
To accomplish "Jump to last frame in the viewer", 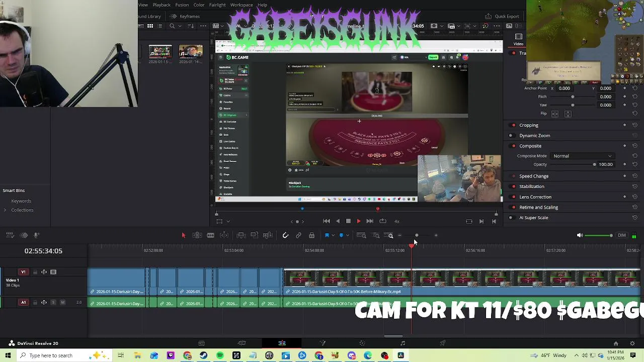I will pyautogui.click(x=370, y=221).
